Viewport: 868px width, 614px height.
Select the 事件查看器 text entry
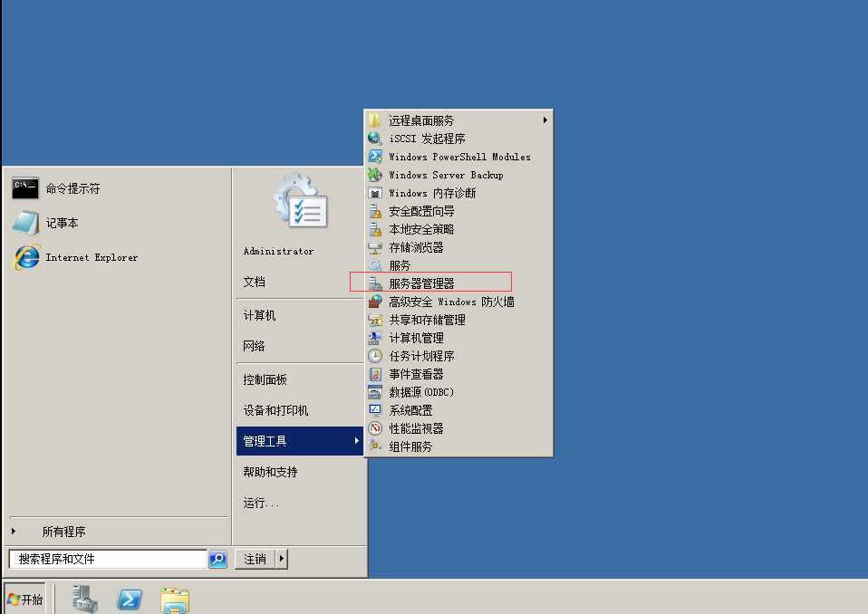point(416,374)
